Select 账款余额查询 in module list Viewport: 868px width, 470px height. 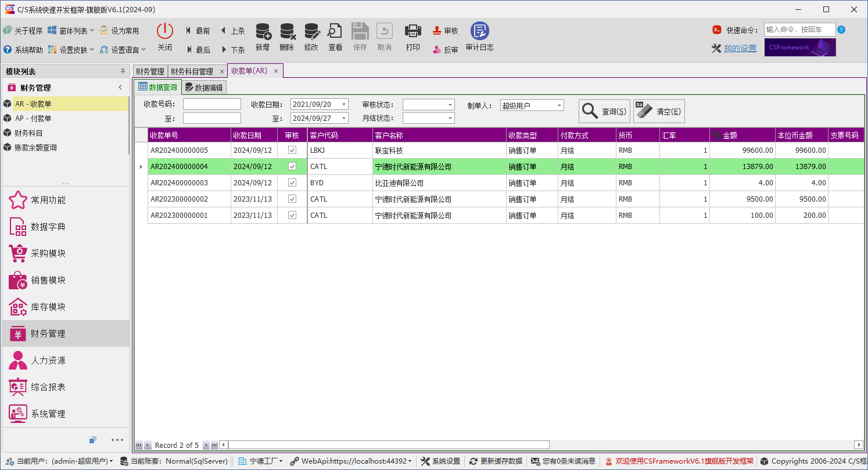(65, 148)
